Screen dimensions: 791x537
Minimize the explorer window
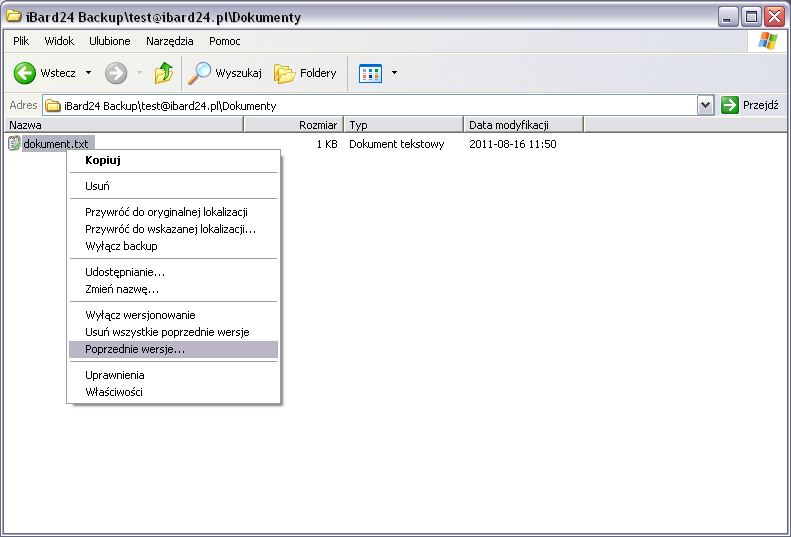pyautogui.click(x=727, y=17)
